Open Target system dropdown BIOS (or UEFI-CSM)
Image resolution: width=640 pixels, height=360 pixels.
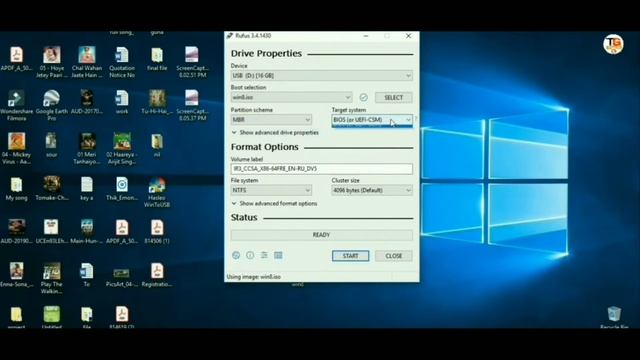pyautogui.click(x=372, y=120)
